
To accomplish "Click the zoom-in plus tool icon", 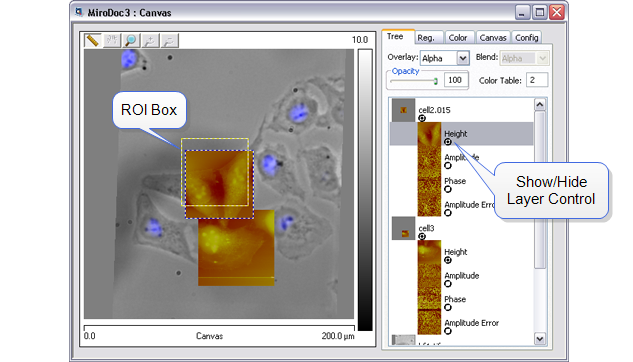I will [x=150, y=40].
